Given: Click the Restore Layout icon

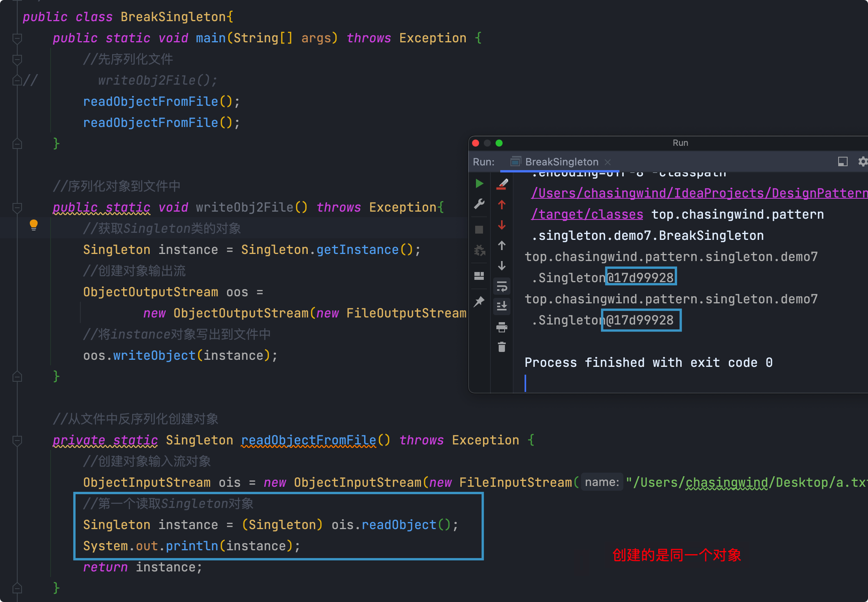Looking at the screenshot, I should 479,276.
